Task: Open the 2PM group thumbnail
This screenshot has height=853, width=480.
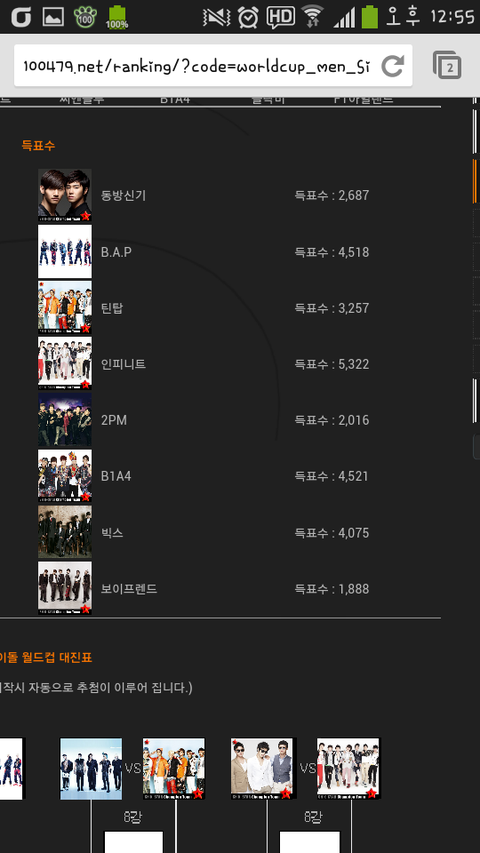Action: (65, 420)
